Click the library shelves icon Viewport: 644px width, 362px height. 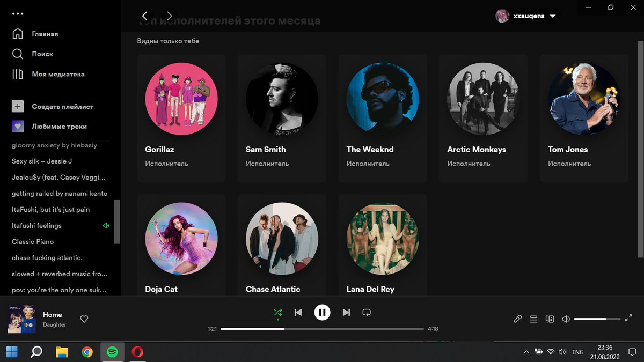[18, 75]
